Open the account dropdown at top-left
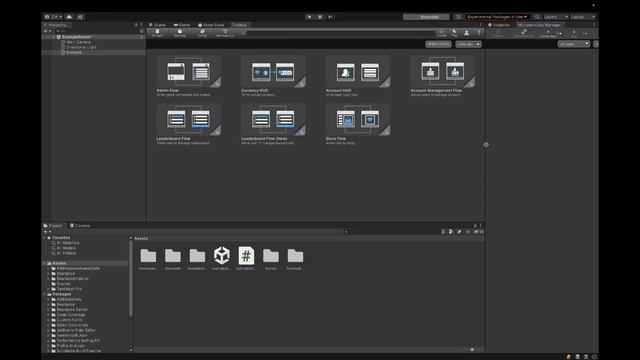 [53, 17]
